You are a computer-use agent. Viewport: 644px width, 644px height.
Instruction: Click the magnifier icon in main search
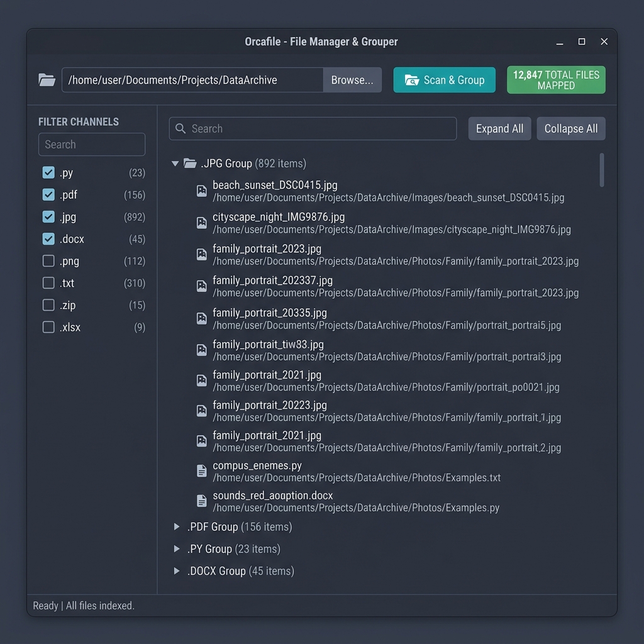180,128
